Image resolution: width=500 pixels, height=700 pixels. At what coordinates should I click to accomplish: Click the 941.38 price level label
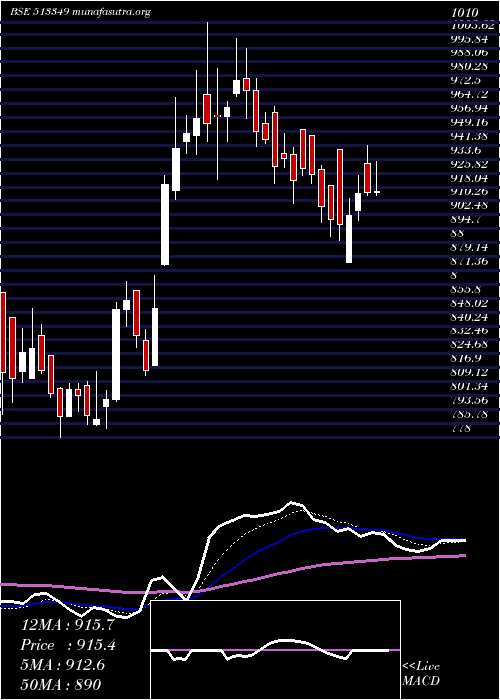click(x=470, y=136)
